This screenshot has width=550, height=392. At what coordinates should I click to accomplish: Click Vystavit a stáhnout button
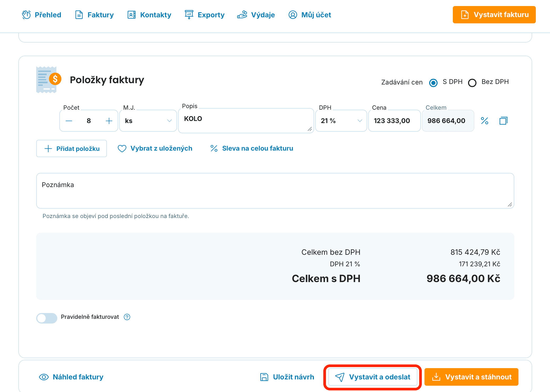click(x=471, y=377)
